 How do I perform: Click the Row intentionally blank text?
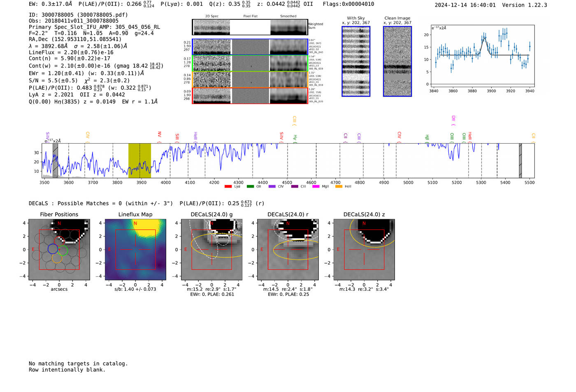coord(67,370)
